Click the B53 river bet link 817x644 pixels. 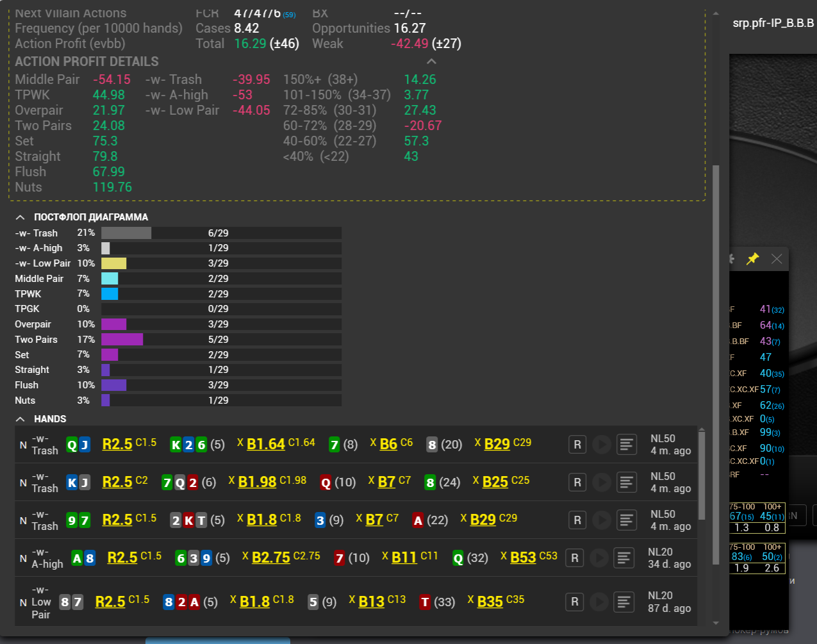click(x=523, y=557)
